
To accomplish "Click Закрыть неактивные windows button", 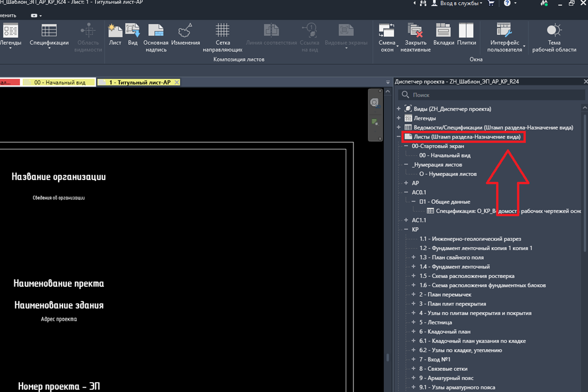I will tap(415, 38).
